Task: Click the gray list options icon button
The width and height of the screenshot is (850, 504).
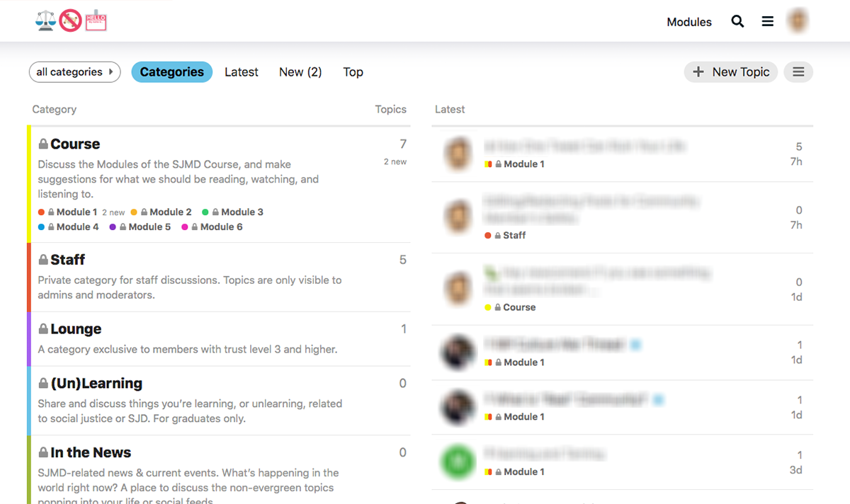Action: point(798,71)
